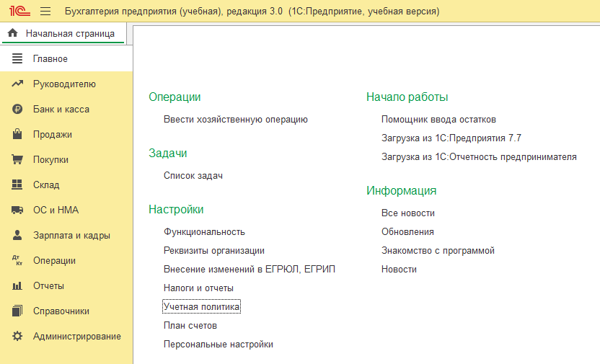Click the Информация group heading
The height and width of the screenshot is (364, 600).
(x=402, y=190)
